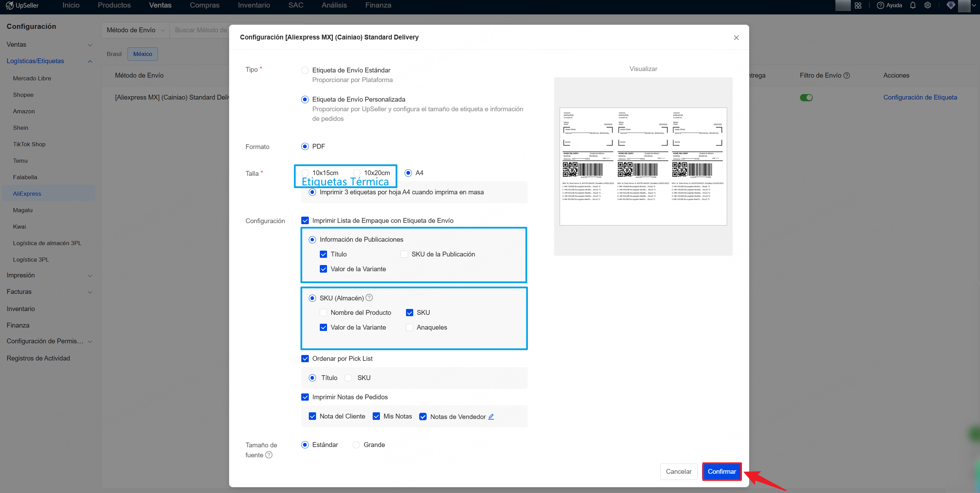Sort pick list by Título radio

312,377
